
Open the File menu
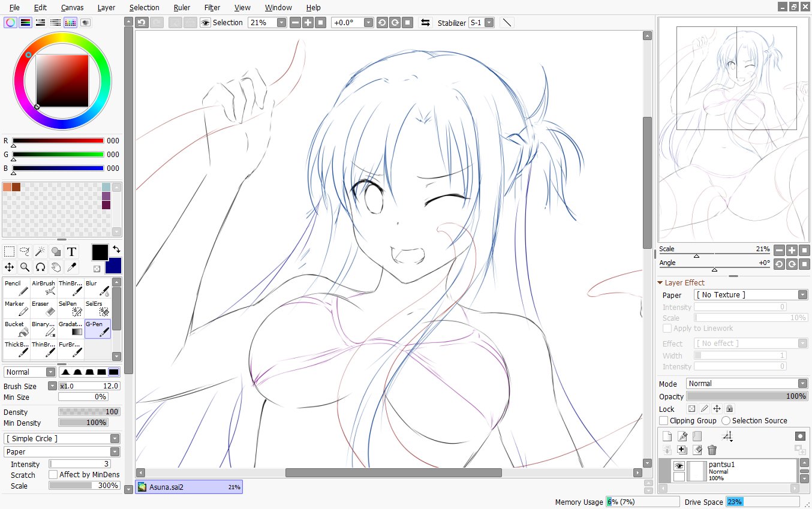14,7
